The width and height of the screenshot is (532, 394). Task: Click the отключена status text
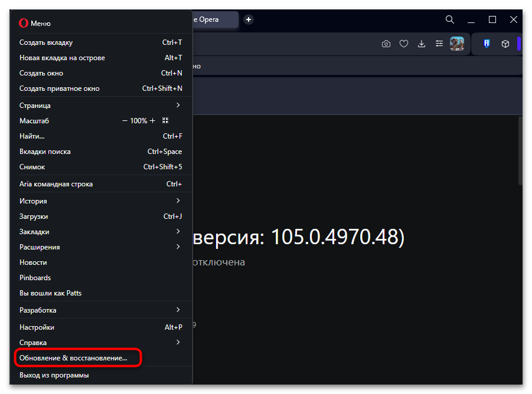click(218, 262)
